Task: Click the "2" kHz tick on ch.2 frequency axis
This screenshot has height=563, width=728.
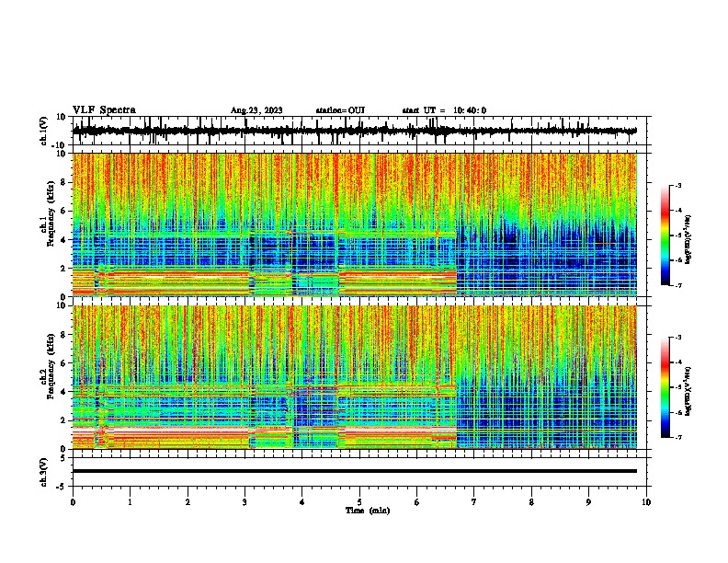Action: coord(64,420)
